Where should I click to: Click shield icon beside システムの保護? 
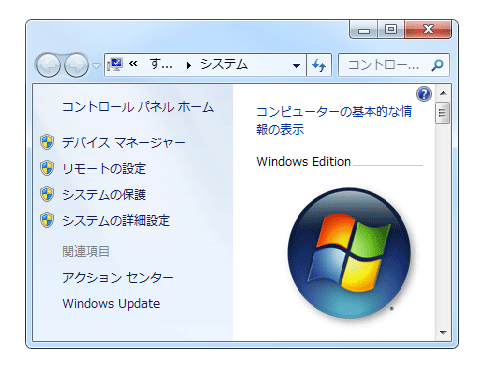(x=47, y=194)
